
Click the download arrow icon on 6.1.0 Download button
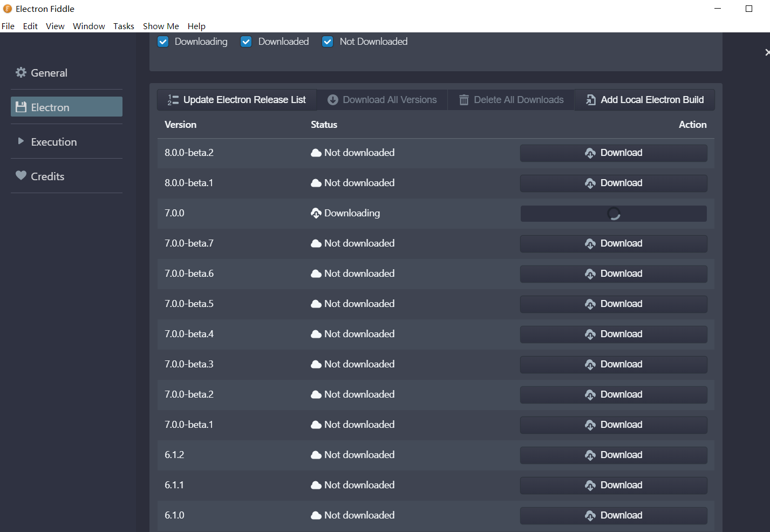pyautogui.click(x=590, y=515)
